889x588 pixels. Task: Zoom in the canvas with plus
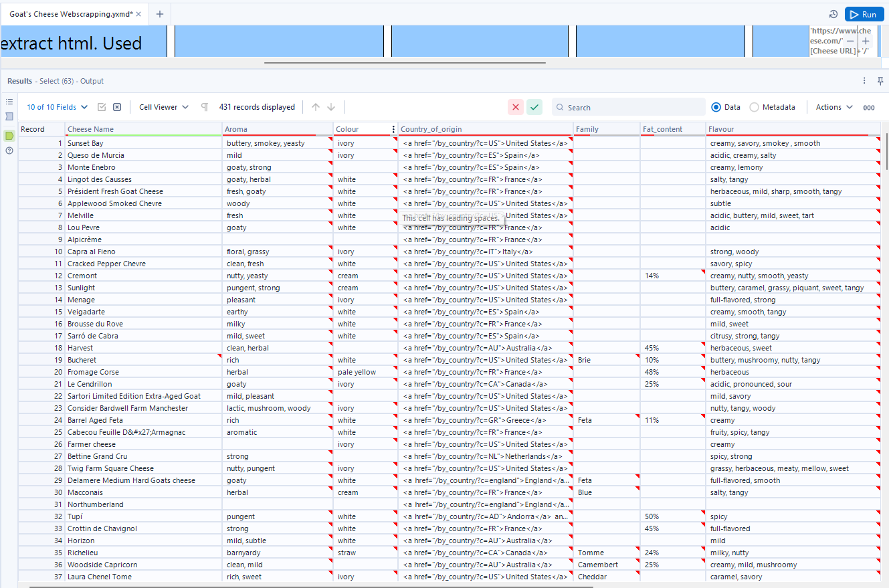(x=866, y=41)
